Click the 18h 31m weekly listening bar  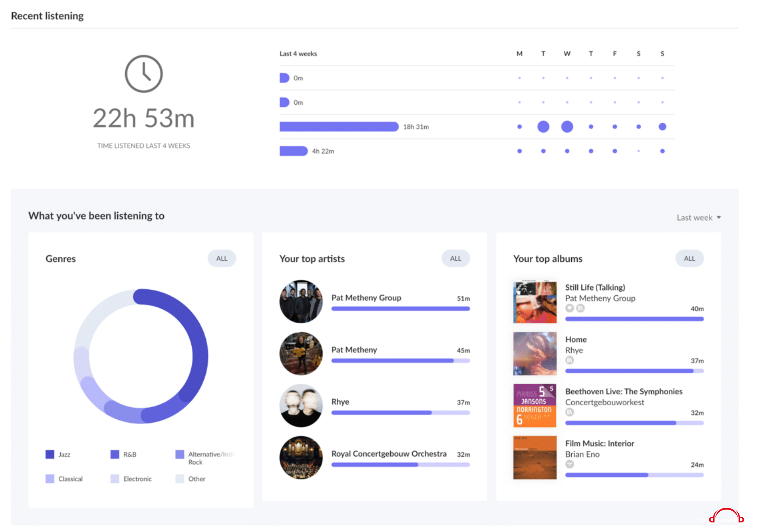(339, 127)
